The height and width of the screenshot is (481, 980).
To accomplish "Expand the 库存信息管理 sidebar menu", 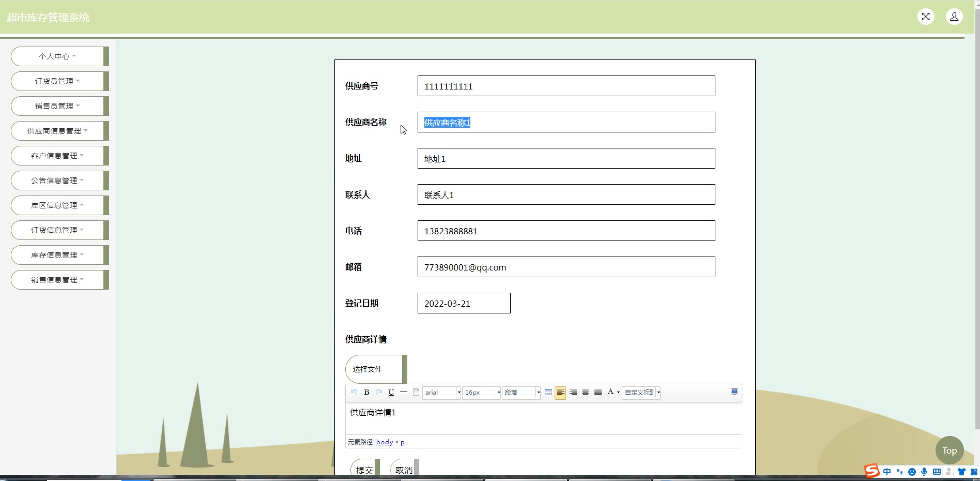I will coord(59,255).
